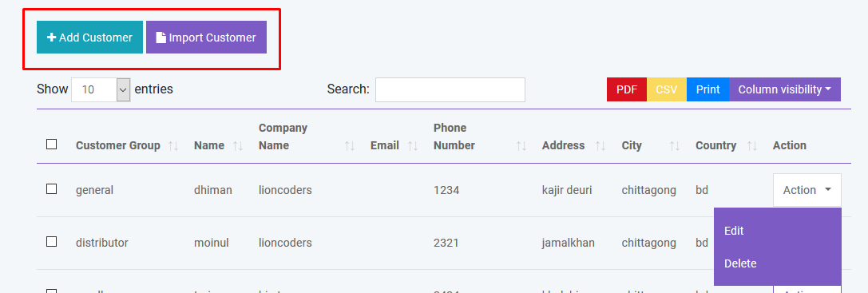Click the file icon on Import Customer
868x293 pixels.
click(x=161, y=38)
